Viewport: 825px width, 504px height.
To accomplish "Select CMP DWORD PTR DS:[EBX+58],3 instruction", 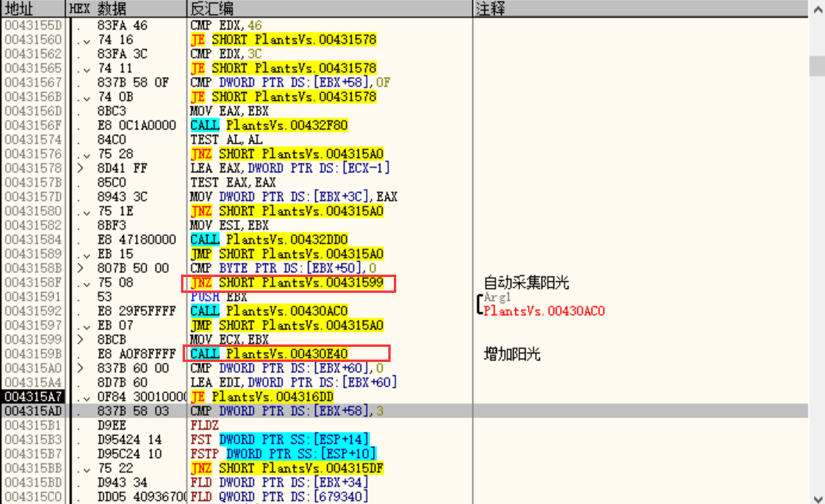I will 287,411.
